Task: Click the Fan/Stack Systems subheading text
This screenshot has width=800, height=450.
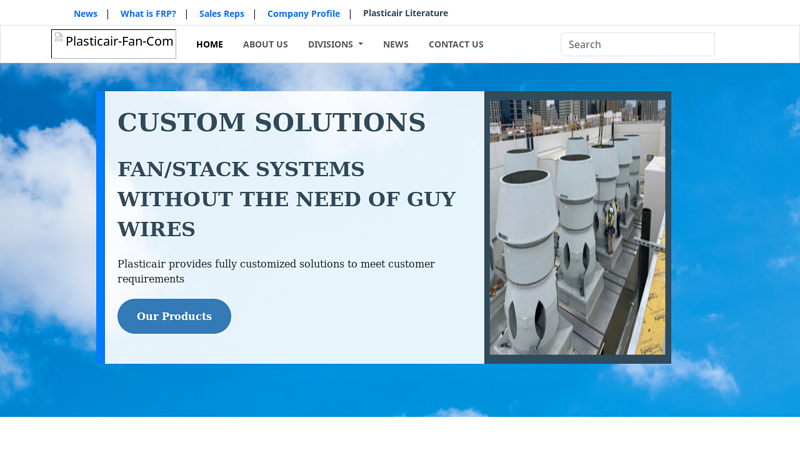Action: (286, 199)
